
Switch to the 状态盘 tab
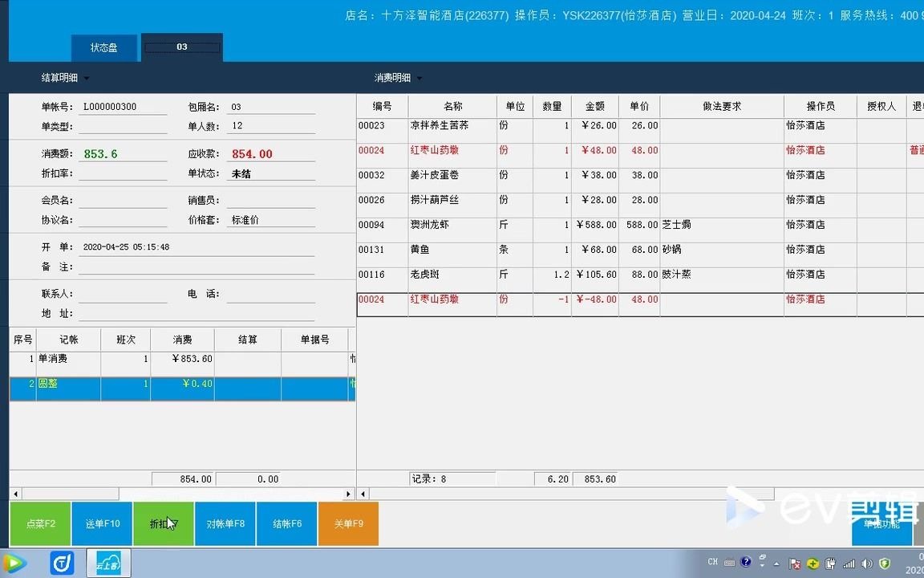click(x=103, y=47)
